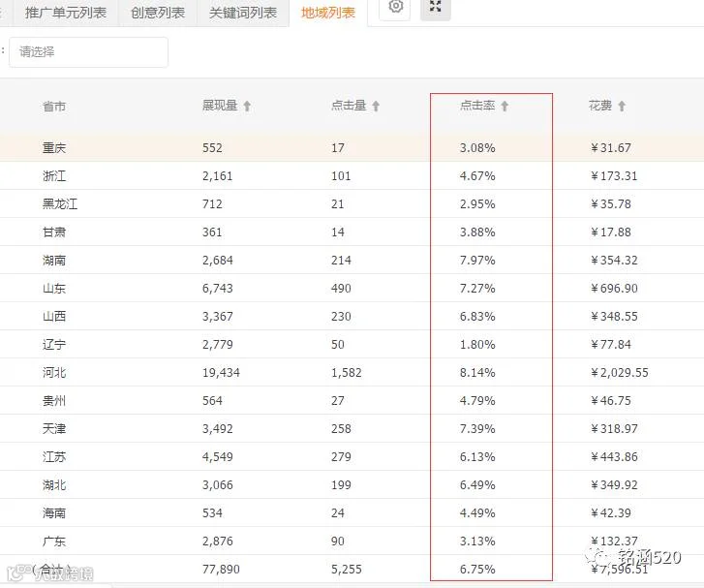Open the gear settings icon
The width and height of the screenshot is (704, 588).
[x=395, y=7]
